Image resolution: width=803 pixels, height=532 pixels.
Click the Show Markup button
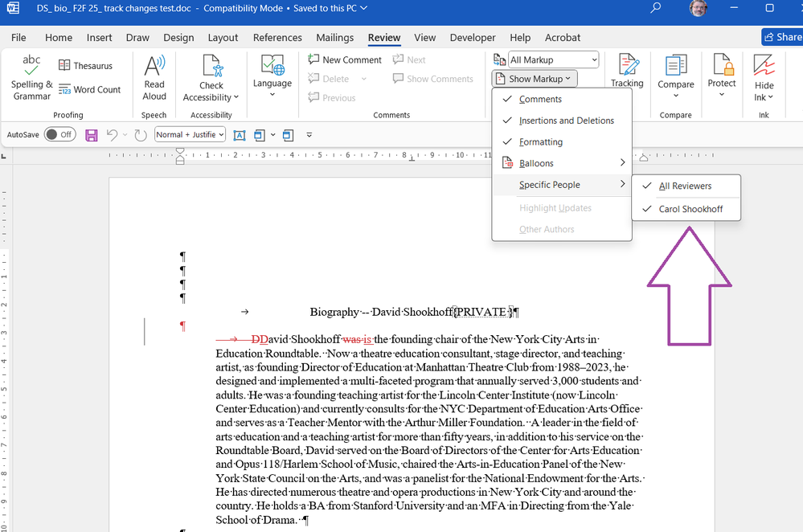point(535,79)
